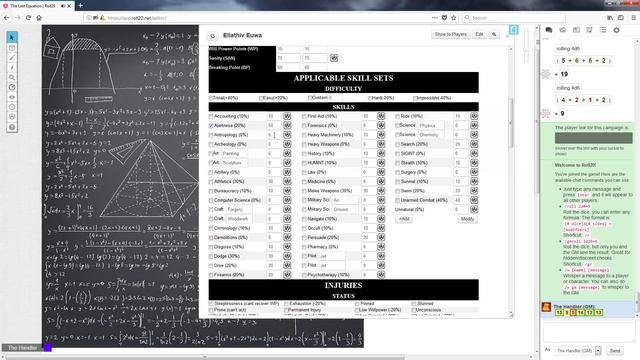Click the +Add skill button
640x360 pixels.
pyautogui.click(x=404, y=219)
